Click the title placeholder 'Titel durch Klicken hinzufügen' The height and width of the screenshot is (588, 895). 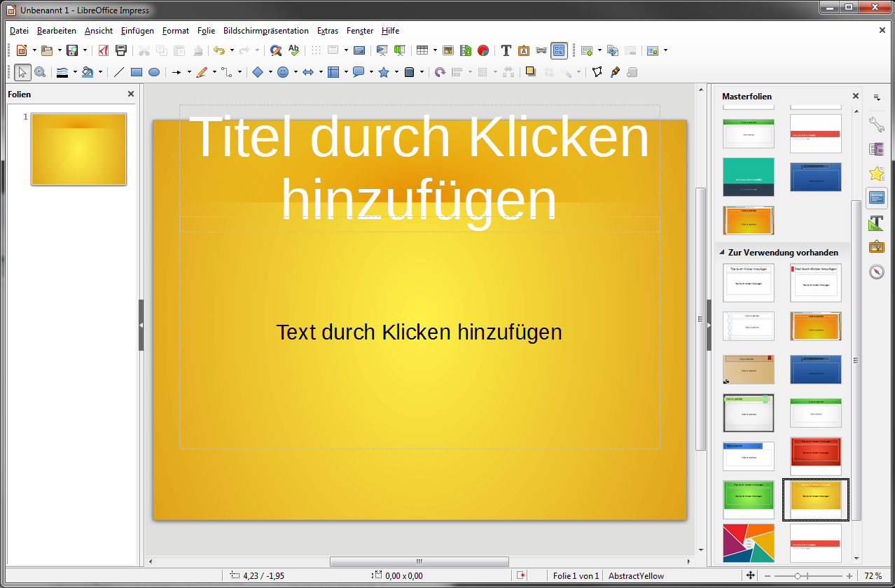[419, 168]
